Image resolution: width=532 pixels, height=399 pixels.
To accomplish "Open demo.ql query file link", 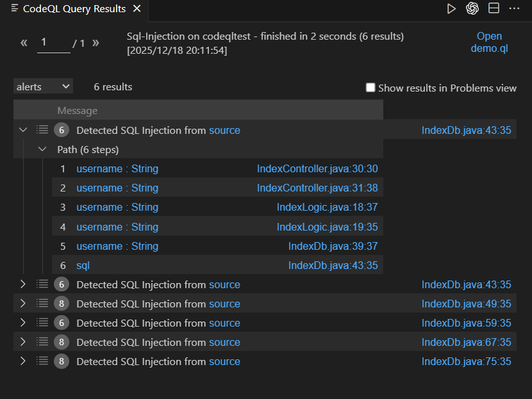I will coord(489,42).
